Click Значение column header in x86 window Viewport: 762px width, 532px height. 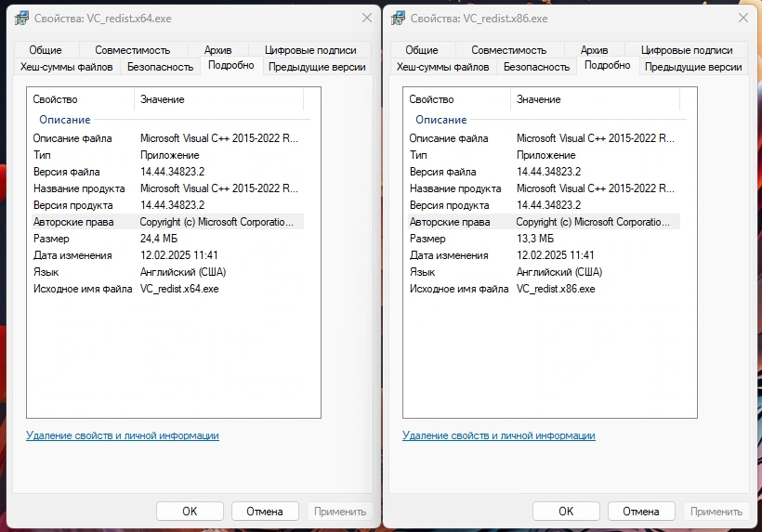tap(595, 99)
